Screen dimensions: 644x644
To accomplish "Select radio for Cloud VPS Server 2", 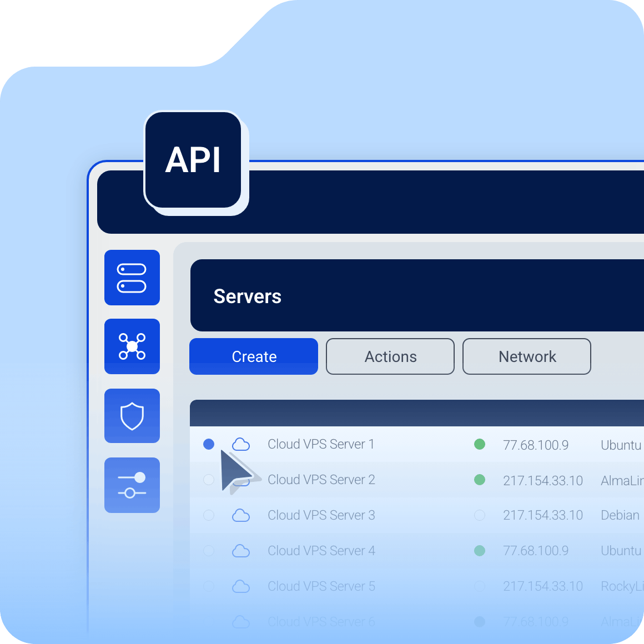I will click(209, 480).
